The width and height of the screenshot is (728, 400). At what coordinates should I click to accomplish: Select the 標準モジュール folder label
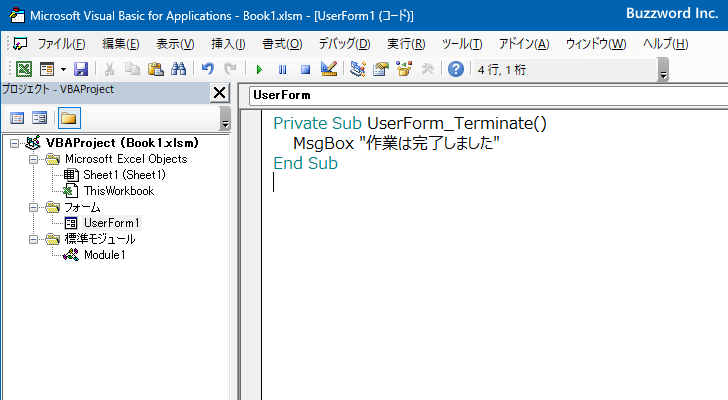click(100, 239)
